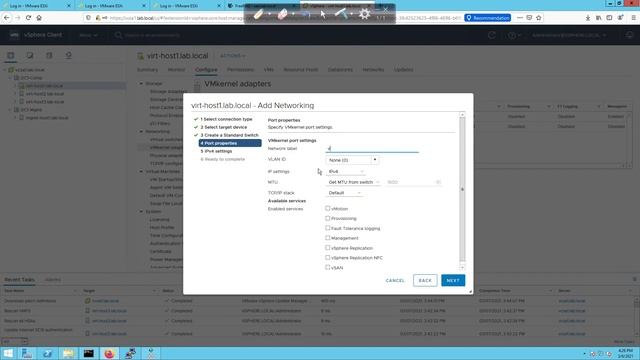Enable the vSphere Replication checkbox

pyautogui.click(x=327, y=247)
